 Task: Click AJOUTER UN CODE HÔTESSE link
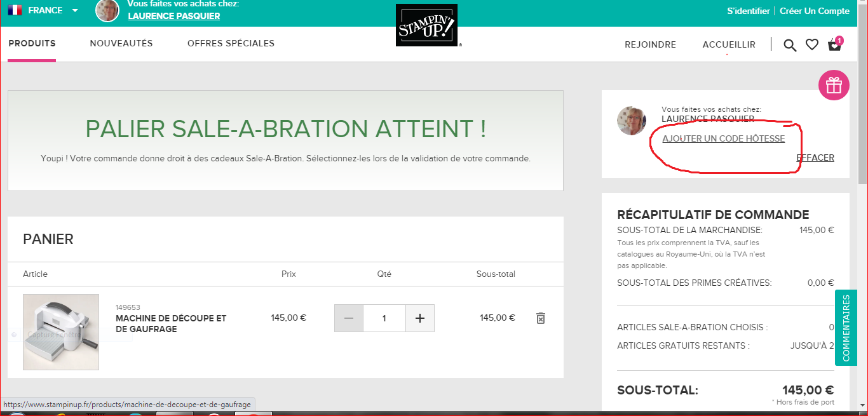tap(724, 138)
